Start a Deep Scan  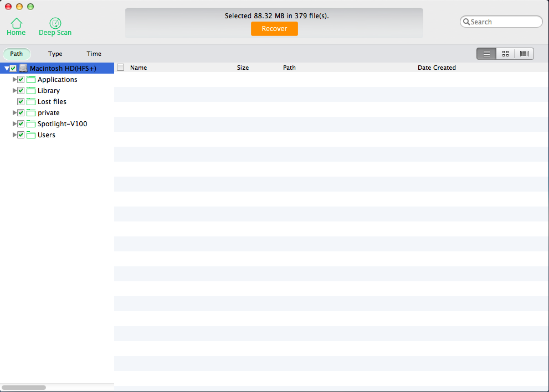pyautogui.click(x=55, y=23)
